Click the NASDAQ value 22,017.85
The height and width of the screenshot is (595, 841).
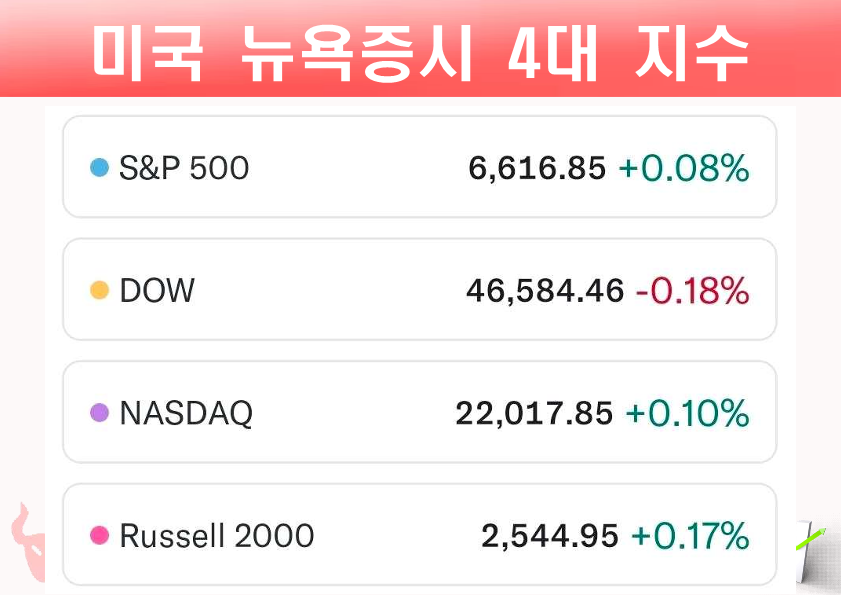coord(534,413)
